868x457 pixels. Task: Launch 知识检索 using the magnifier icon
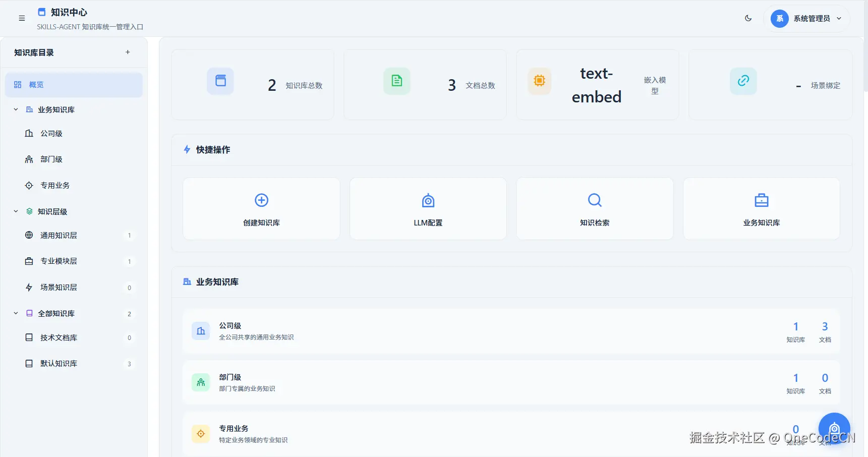click(594, 200)
